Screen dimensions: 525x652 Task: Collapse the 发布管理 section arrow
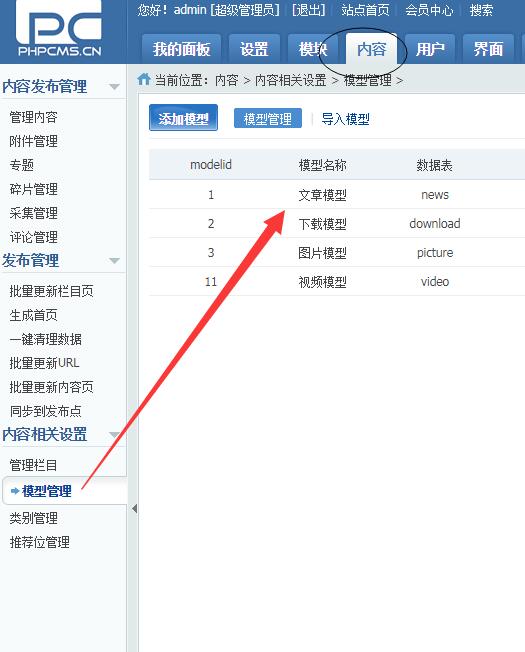click(114, 261)
